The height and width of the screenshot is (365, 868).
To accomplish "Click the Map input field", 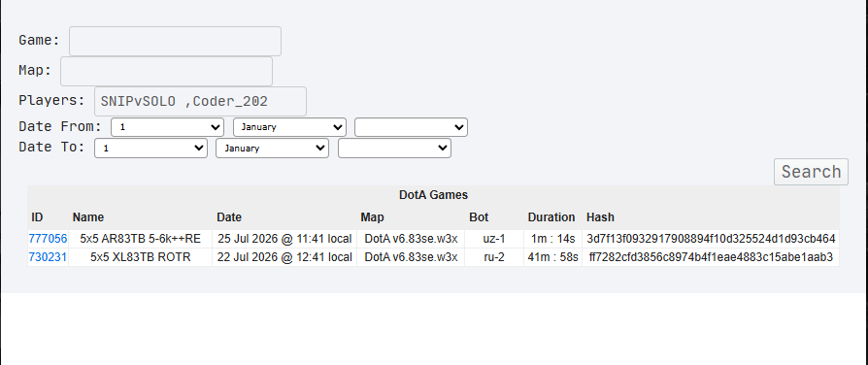I will 167,71.
